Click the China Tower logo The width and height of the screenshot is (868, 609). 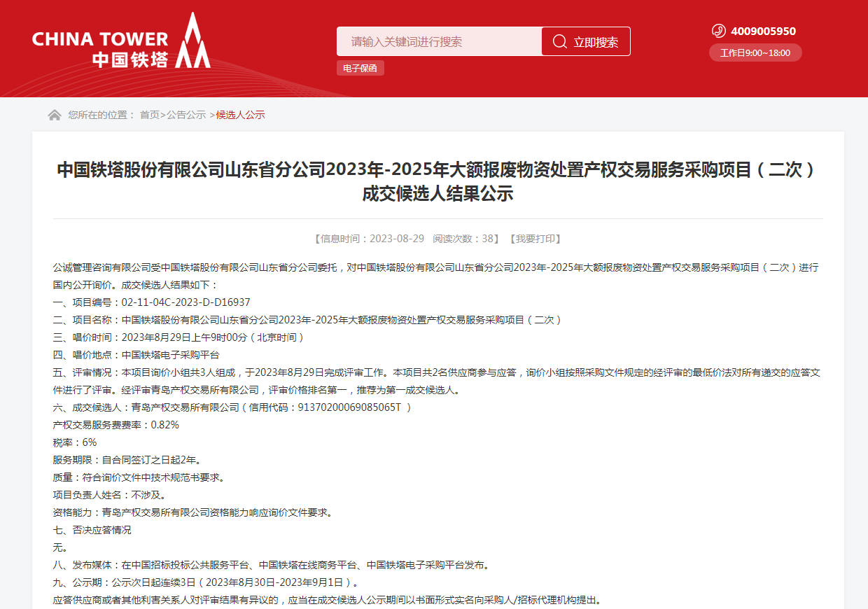click(x=121, y=41)
